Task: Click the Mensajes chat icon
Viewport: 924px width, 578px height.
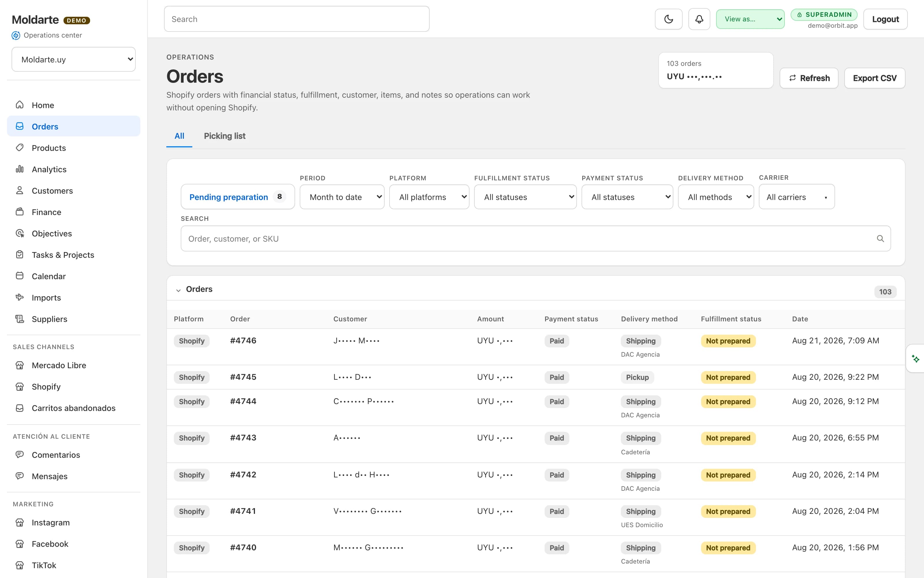Action: coord(19,476)
